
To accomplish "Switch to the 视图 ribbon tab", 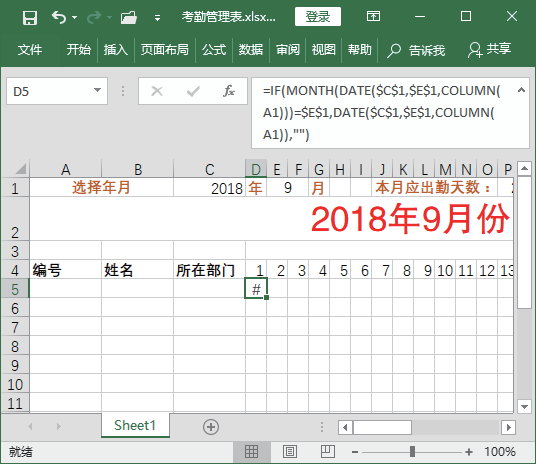I will (323, 50).
